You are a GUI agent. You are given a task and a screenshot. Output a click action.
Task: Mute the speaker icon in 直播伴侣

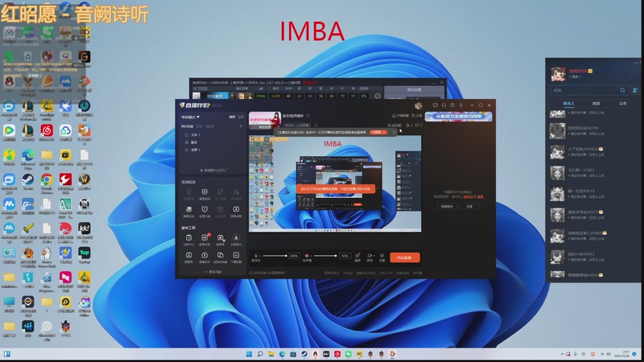(307, 256)
